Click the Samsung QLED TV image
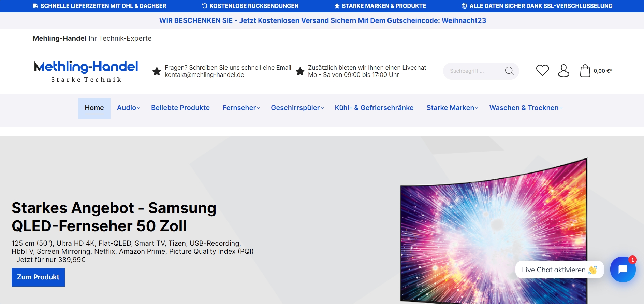 click(x=494, y=231)
